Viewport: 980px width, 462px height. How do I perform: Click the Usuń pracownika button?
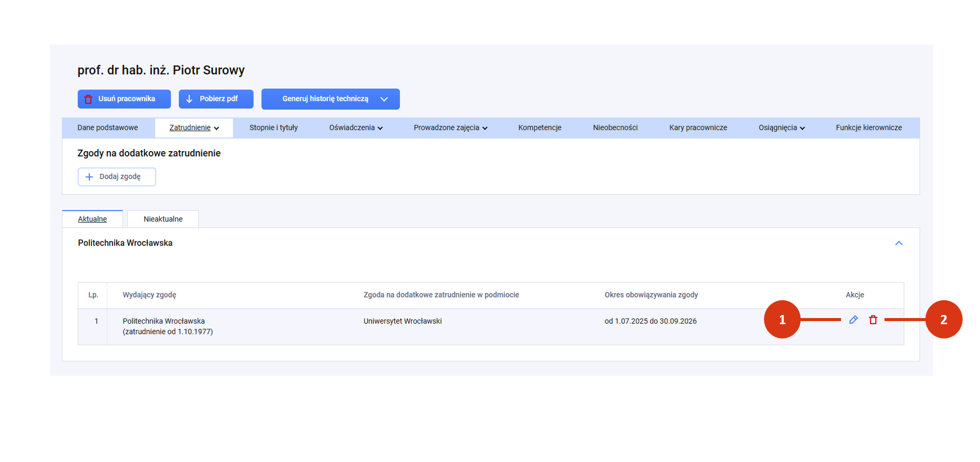(124, 99)
